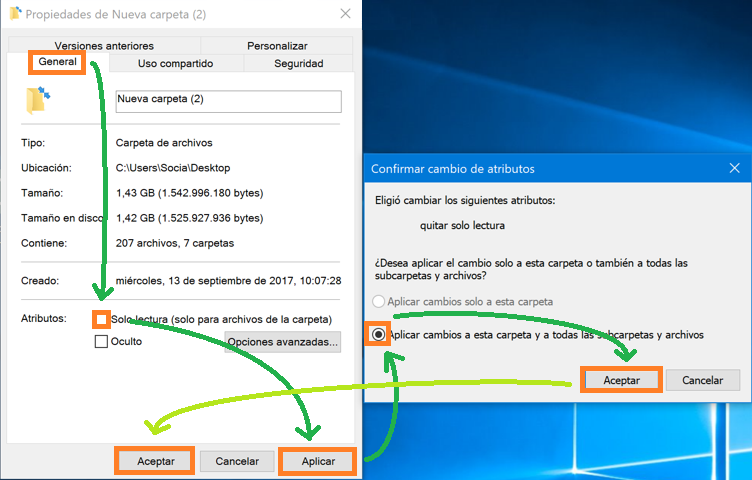Click the size value 1,43 GB

189,193
